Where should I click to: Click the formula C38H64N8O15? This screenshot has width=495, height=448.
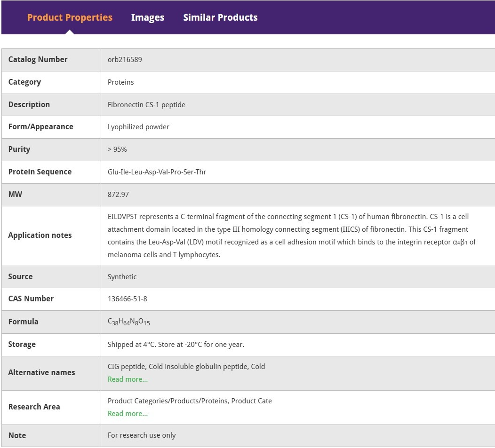pyautogui.click(x=128, y=322)
